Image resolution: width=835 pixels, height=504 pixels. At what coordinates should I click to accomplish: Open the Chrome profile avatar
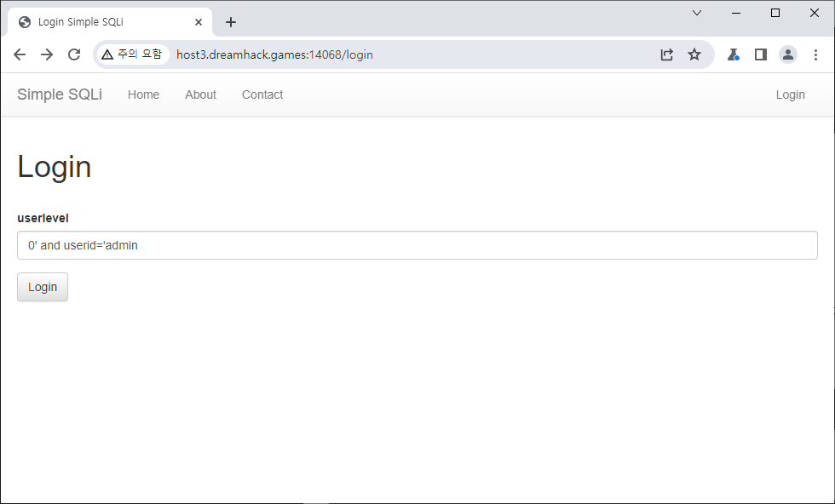pos(788,54)
